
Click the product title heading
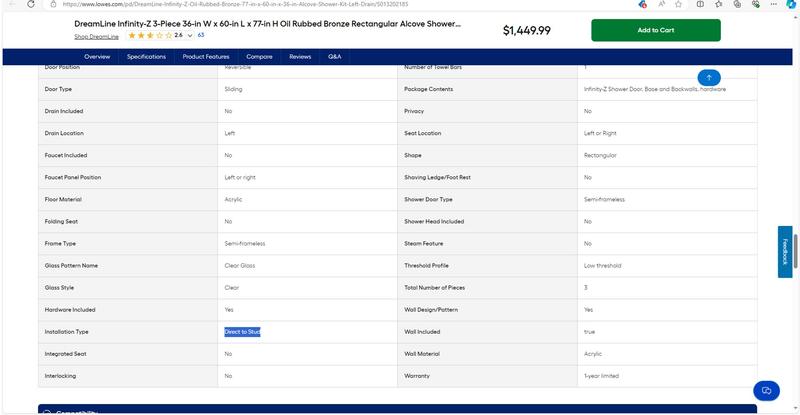267,24
